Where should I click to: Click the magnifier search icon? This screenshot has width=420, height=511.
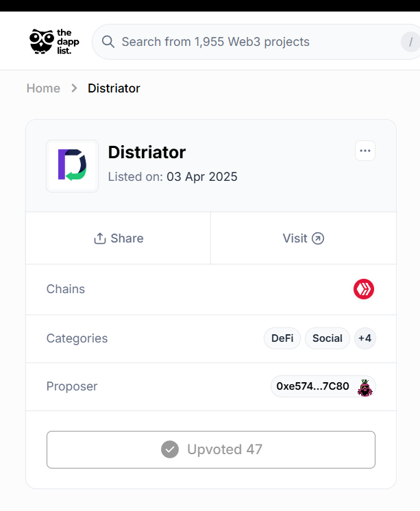108,42
